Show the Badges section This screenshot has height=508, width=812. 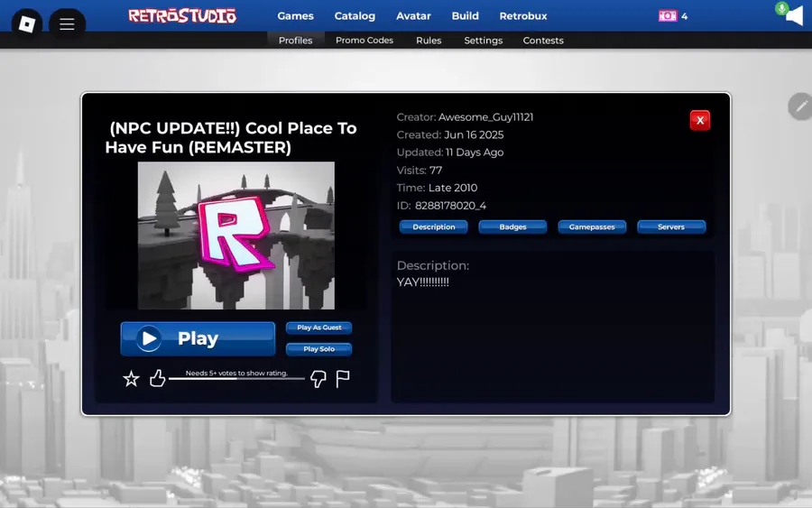(x=512, y=226)
